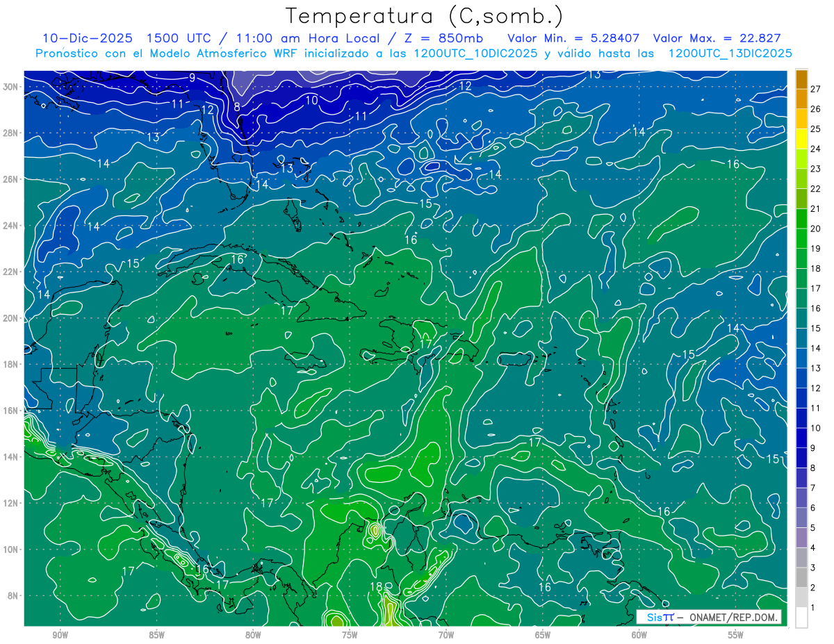Click the SisTT ONAMET/REP.DOM. logo box
This screenshot has width=834, height=644.
pyautogui.click(x=709, y=617)
